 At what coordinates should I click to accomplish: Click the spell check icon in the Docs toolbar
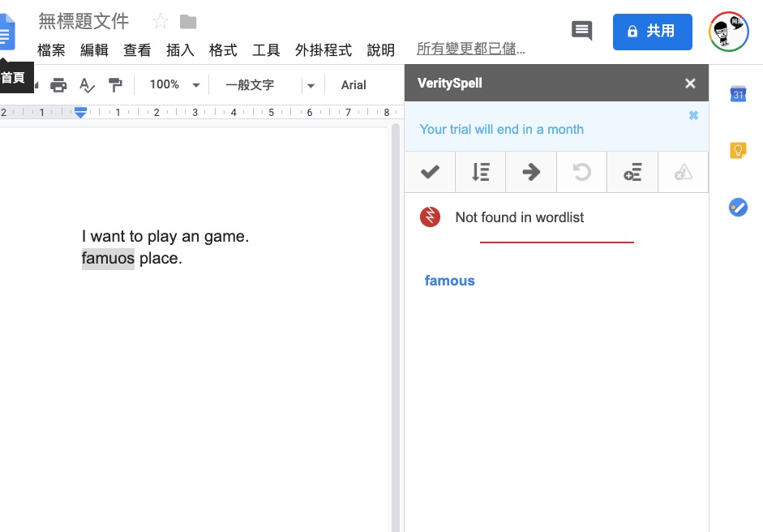[87, 85]
